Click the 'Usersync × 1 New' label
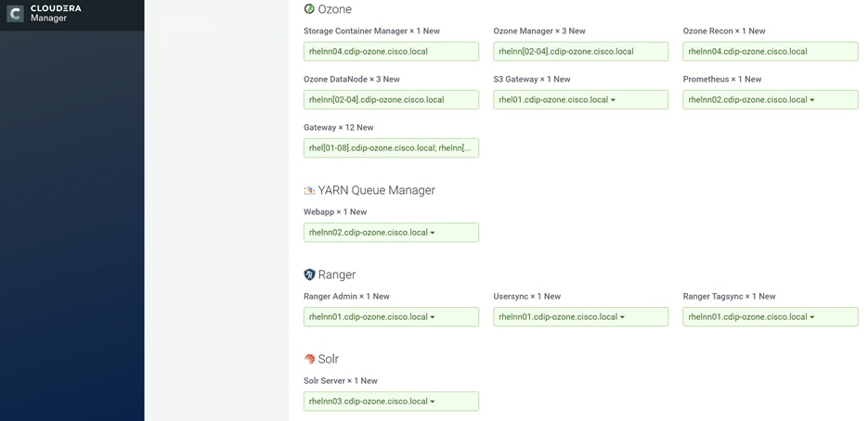Viewport: 868px width, 421px height. pos(527,297)
